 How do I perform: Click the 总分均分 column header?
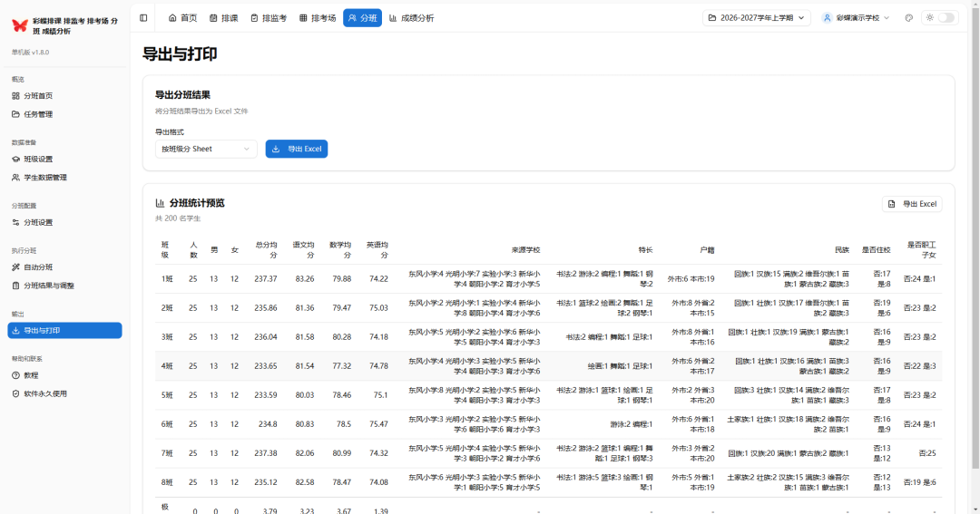[x=267, y=250]
